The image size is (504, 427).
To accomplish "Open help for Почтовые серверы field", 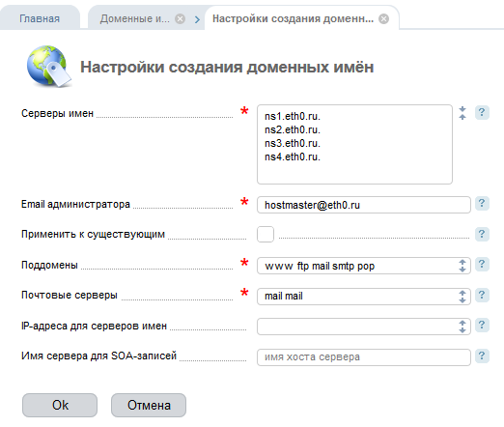I will [482, 296].
